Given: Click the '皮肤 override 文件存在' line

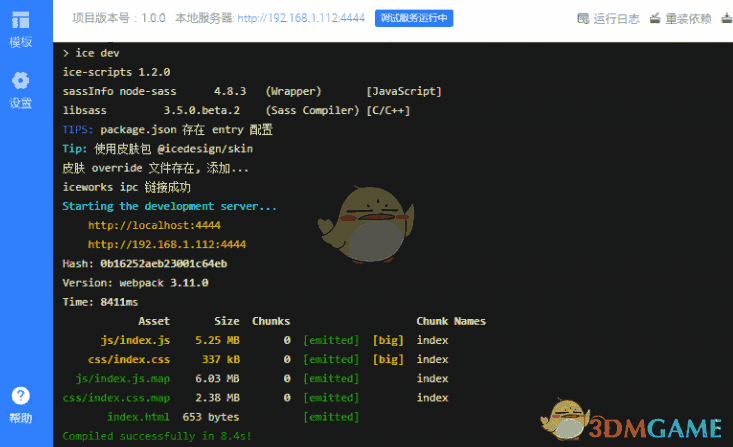Looking at the screenshot, I should point(156,168).
